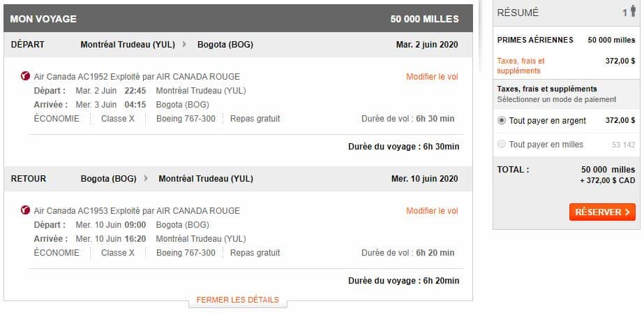Image resolution: width=644 pixels, height=313 pixels.
Task: Click arrow between Montréal Trudeau and Bogota
Action: tap(184, 44)
